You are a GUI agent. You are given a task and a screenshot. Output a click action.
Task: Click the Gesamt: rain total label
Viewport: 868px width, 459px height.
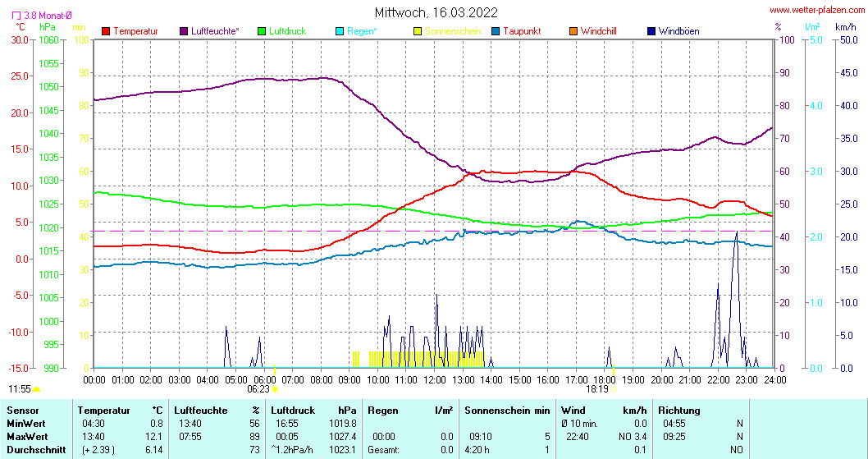click(x=384, y=450)
